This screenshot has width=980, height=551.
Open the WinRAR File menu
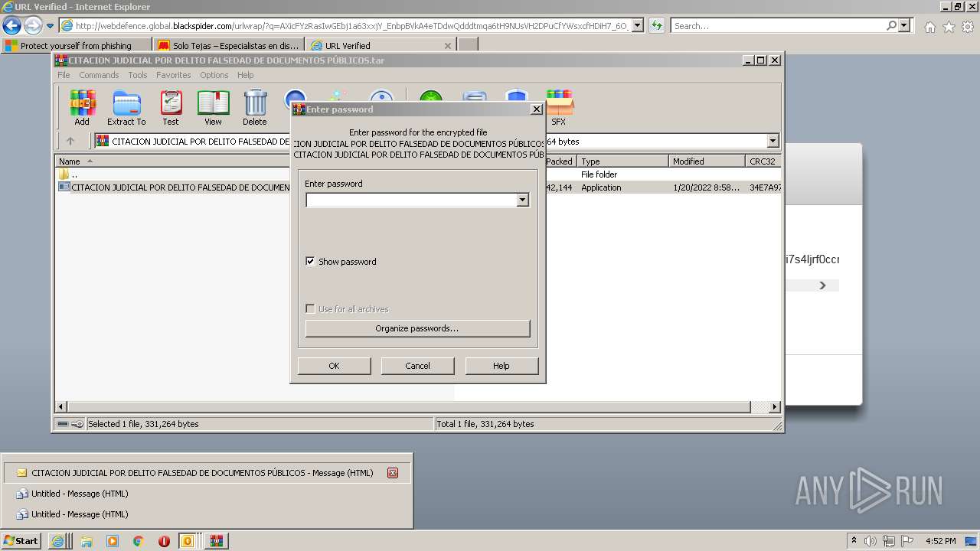[x=64, y=75]
